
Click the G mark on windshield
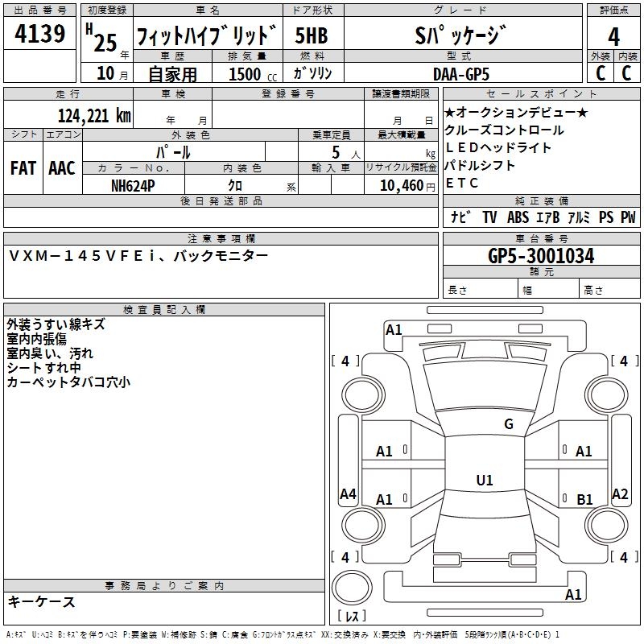509,423
